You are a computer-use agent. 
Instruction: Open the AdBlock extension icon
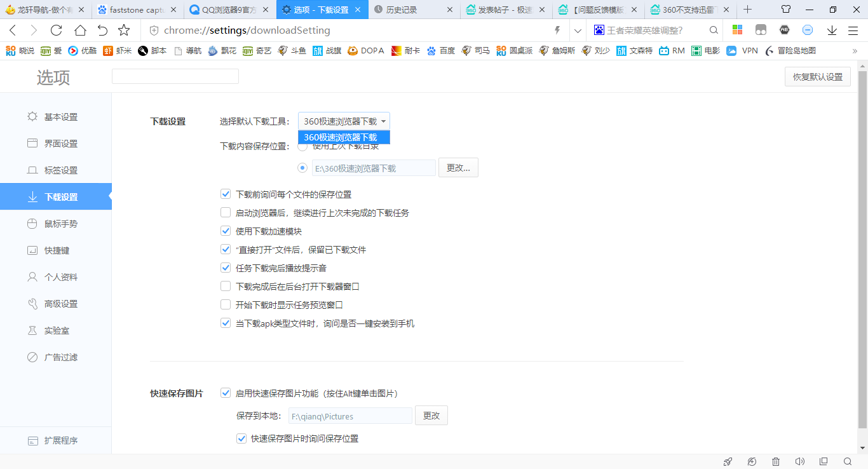(784, 29)
